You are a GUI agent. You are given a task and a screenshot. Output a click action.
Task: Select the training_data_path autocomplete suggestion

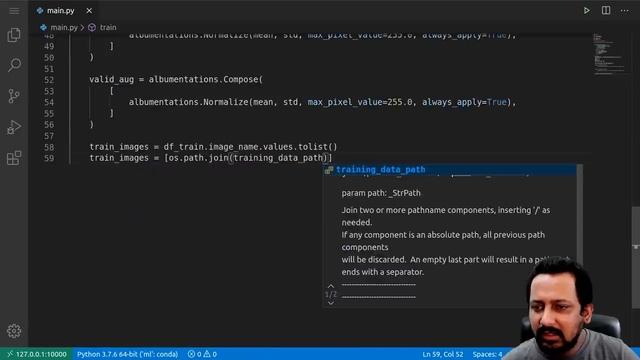(x=450, y=169)
